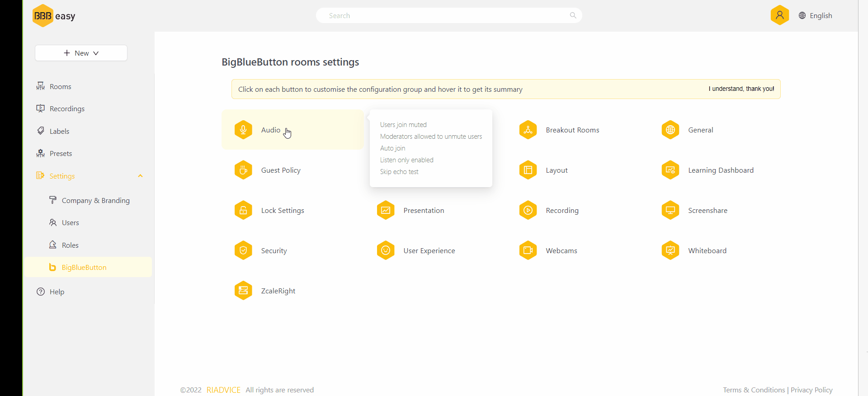Open Terms & Conditions link
The width and height of the screenshot is (868, 396).
[x=754, y=390]
